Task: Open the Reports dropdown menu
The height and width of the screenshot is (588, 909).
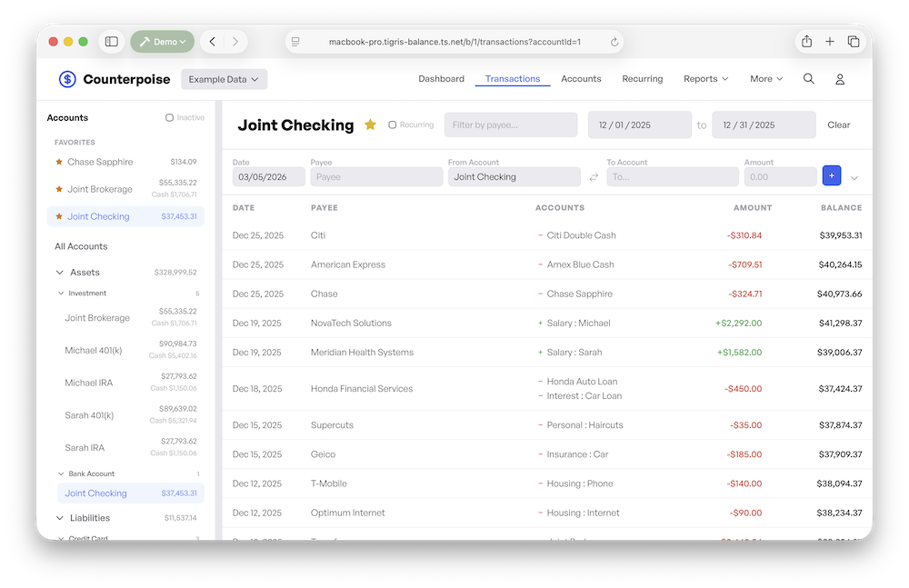Action: coord(705,79)
